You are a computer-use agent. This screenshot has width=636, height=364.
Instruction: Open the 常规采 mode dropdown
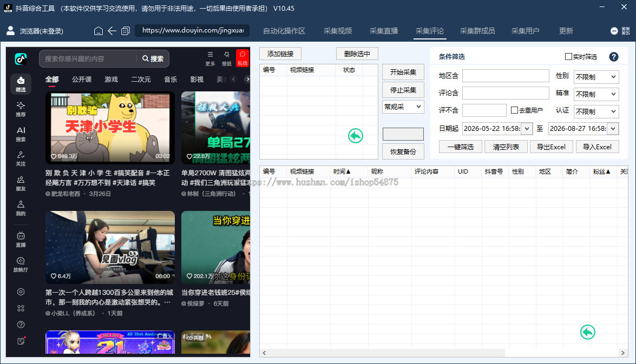403,107
